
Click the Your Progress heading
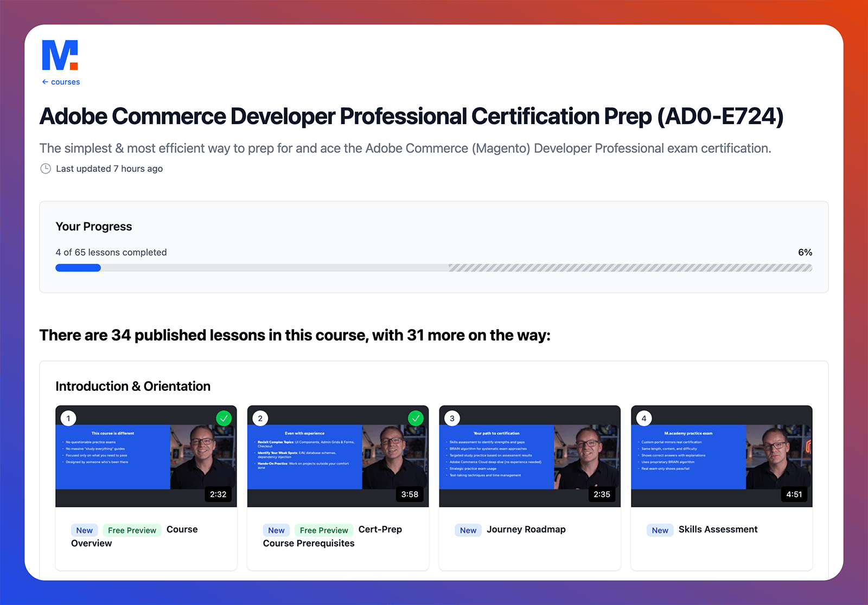[x=94, y=227]
